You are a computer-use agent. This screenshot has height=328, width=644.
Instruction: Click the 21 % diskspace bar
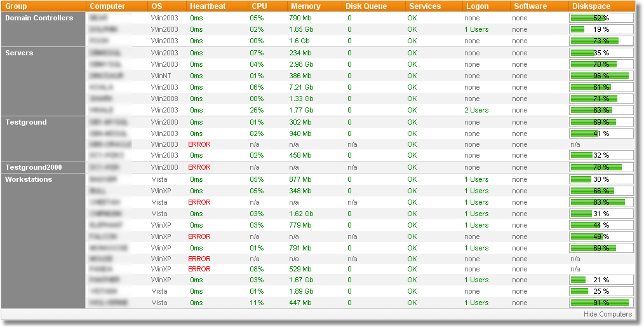coord(601,280)
